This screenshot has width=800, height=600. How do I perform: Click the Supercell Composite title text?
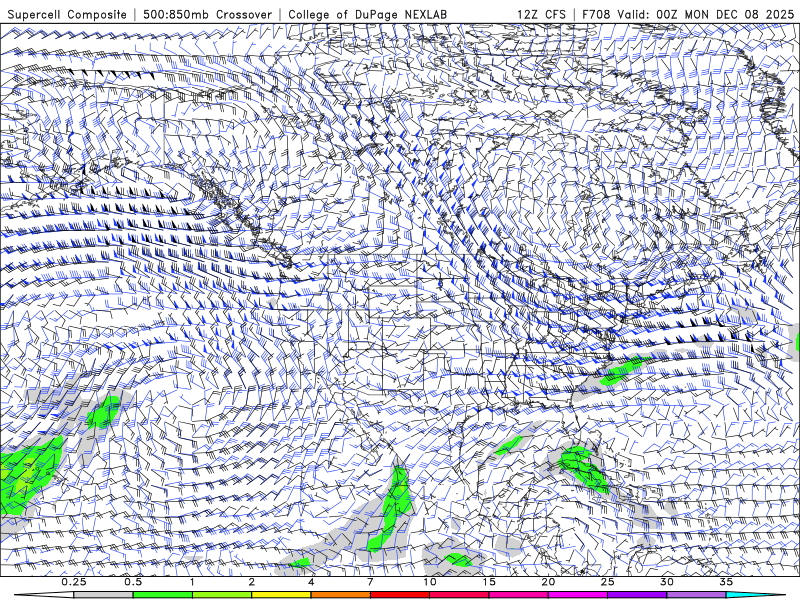[x=67, y=14]
